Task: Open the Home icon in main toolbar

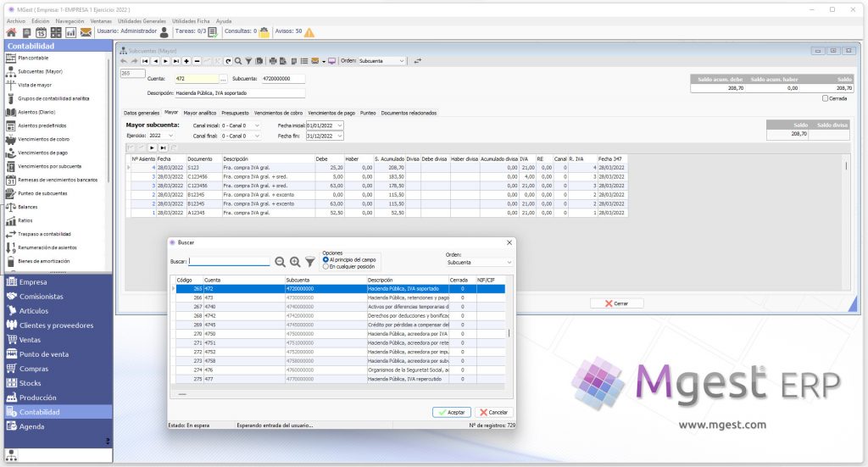Action: (11, 33)
